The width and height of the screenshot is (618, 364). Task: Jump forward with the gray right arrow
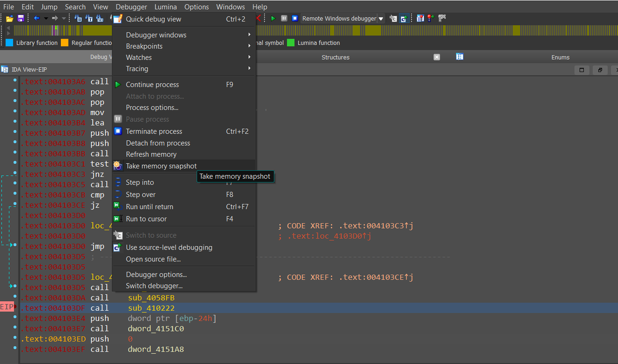55,19
